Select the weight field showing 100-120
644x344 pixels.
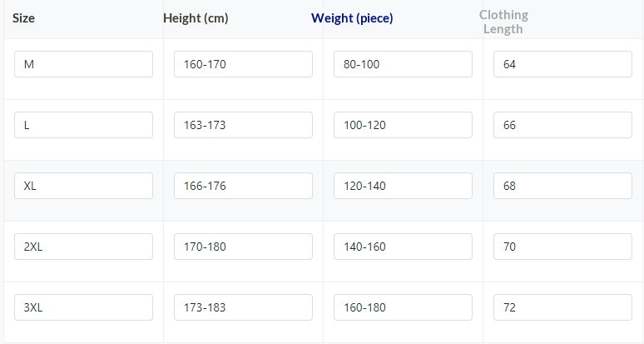(x=403, y=125)
